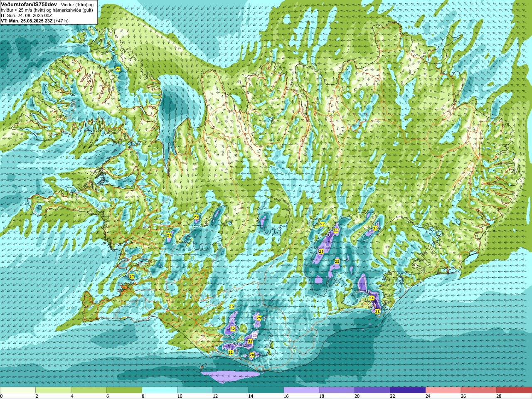Select the 'VT: Mán. 25.08.2025 23Z' valid time
Image resolution: width=532 pixels, height=399 pixels.
pyautogui.click(x=27, y=21)
